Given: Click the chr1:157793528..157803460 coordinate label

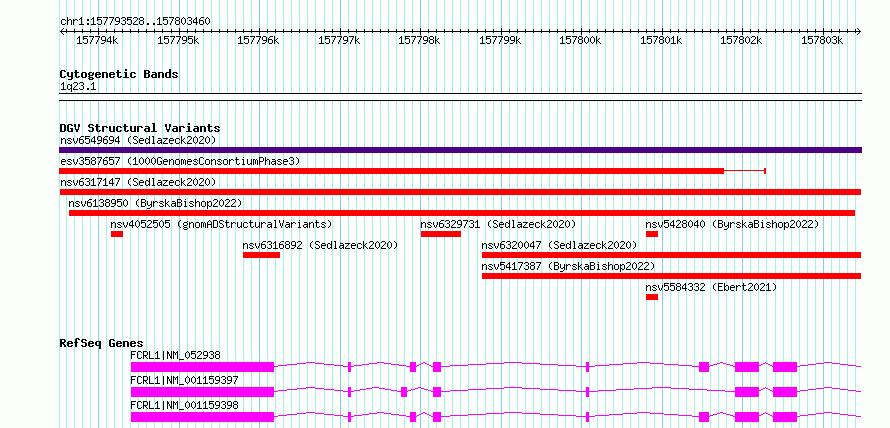Looking at the screenshot, I should (136, 22).
